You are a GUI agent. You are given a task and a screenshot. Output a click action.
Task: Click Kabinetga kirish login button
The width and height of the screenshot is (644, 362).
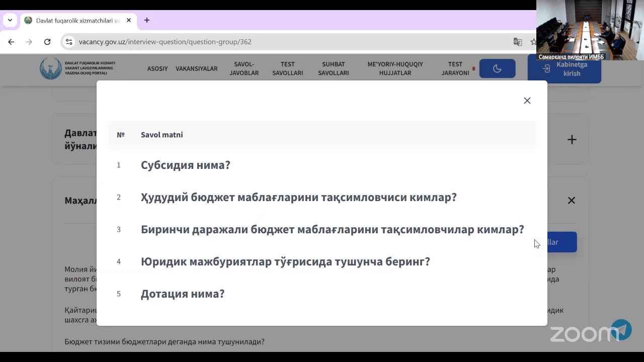tap(564, 69)
